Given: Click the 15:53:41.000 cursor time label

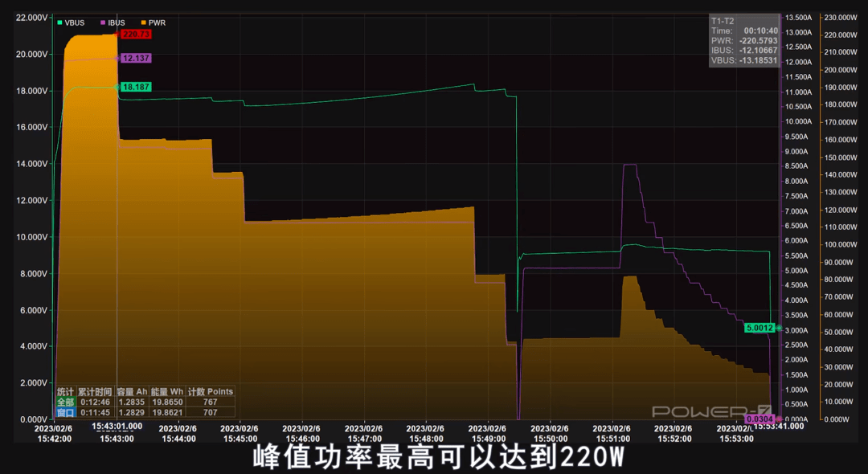Looking at the screenshot, I should tap(778, 426).
